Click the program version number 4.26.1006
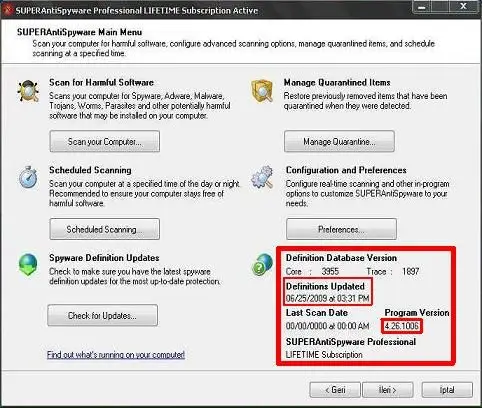 402,326
